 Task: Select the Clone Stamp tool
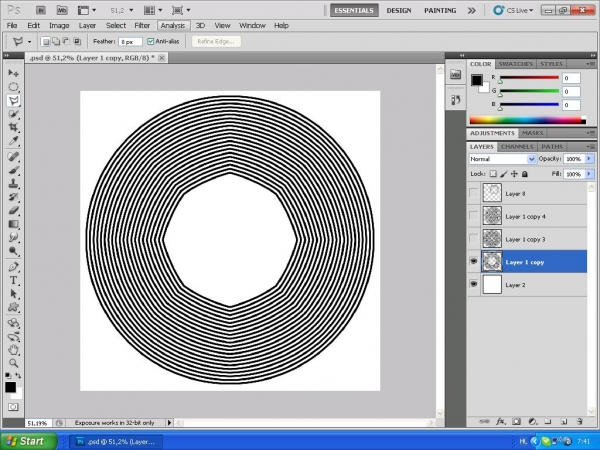point(13,184)
